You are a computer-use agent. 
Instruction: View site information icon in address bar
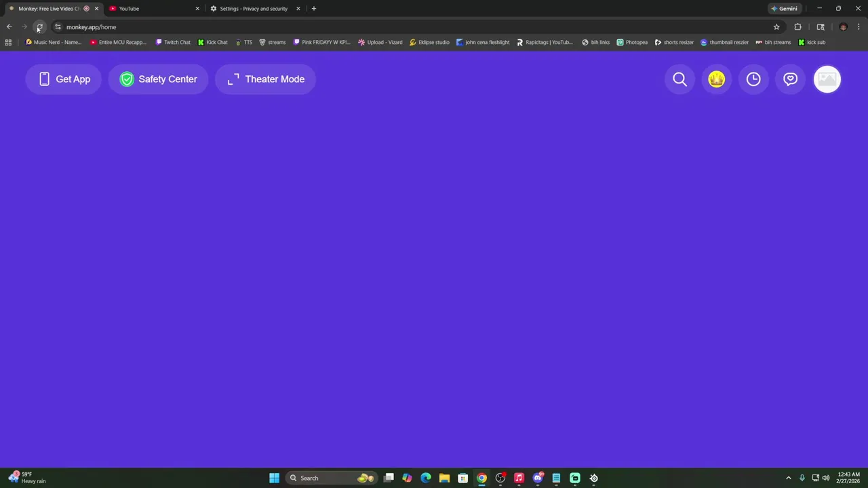click(58, 27)
